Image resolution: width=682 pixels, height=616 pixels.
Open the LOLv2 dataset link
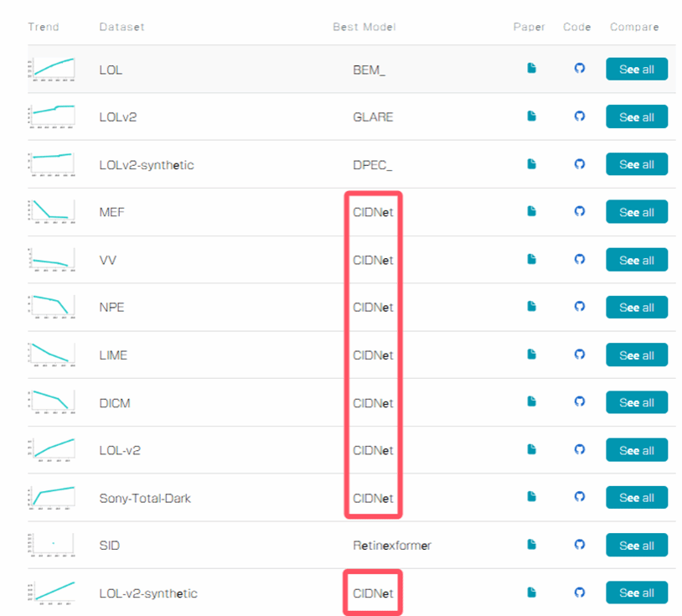117,117
